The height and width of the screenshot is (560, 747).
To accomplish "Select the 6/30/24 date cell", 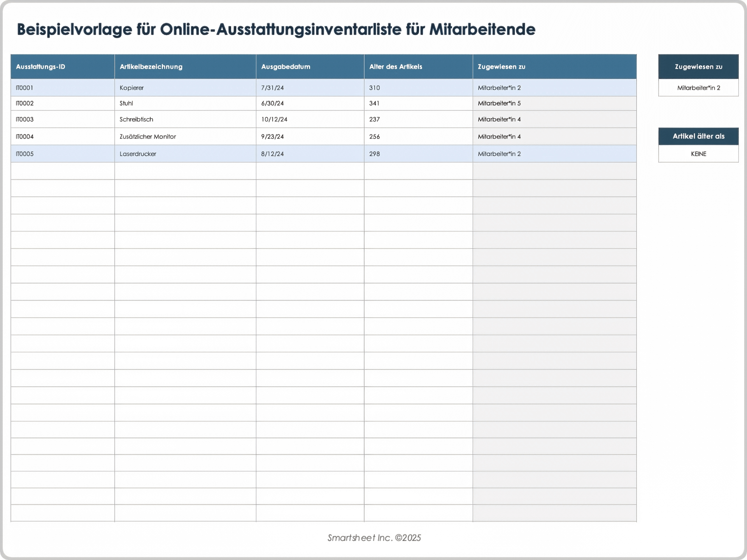I will (x=310, y=103).
